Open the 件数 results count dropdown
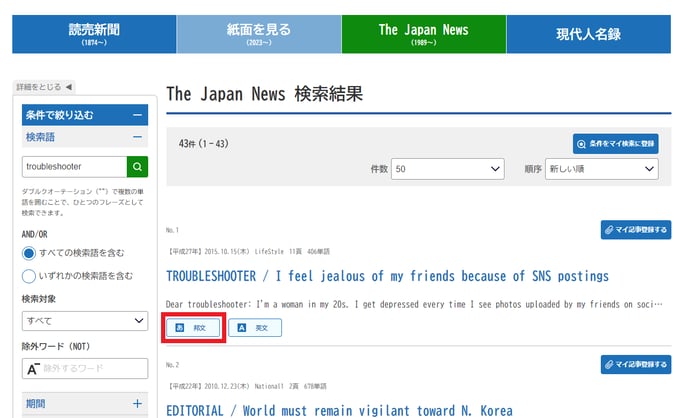Viewport: 688px width, 418px height. 447,170
